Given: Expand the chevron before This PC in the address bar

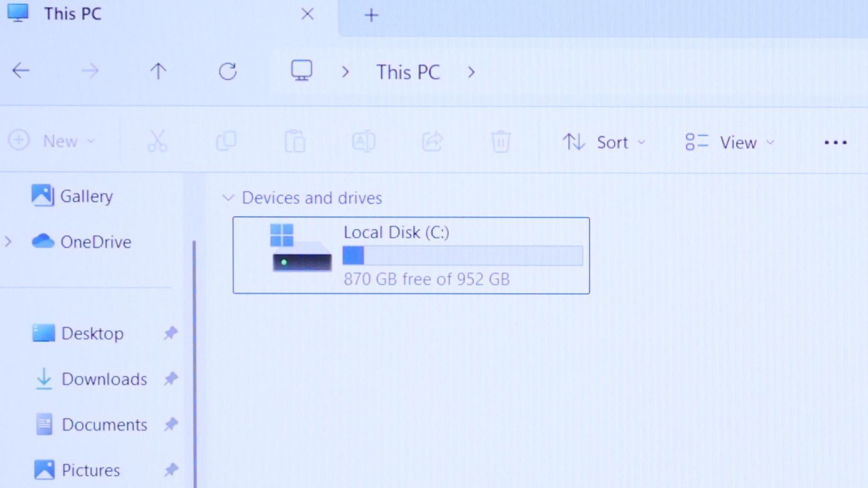Looking at the screenshot, I should tap(346, 72).
